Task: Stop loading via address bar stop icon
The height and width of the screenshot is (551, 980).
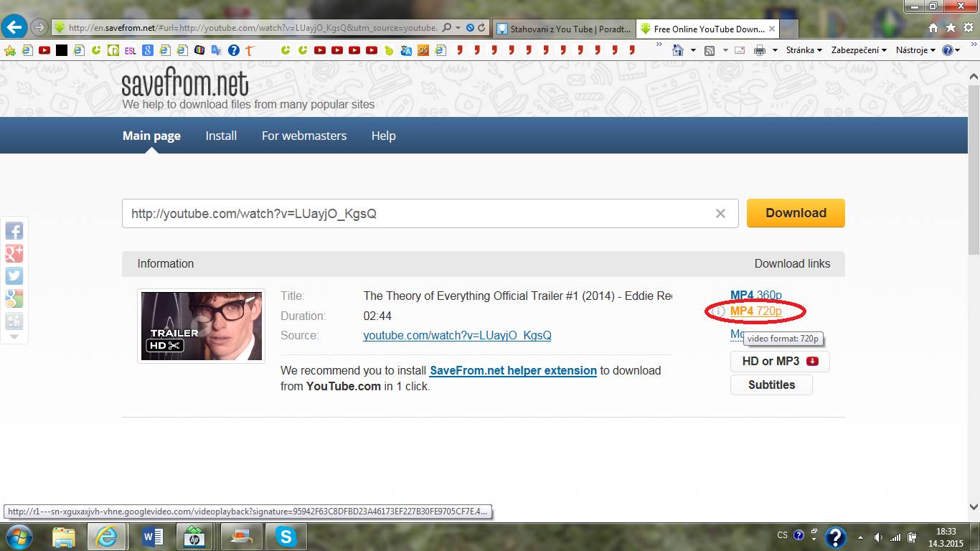Action: [470, 28]
